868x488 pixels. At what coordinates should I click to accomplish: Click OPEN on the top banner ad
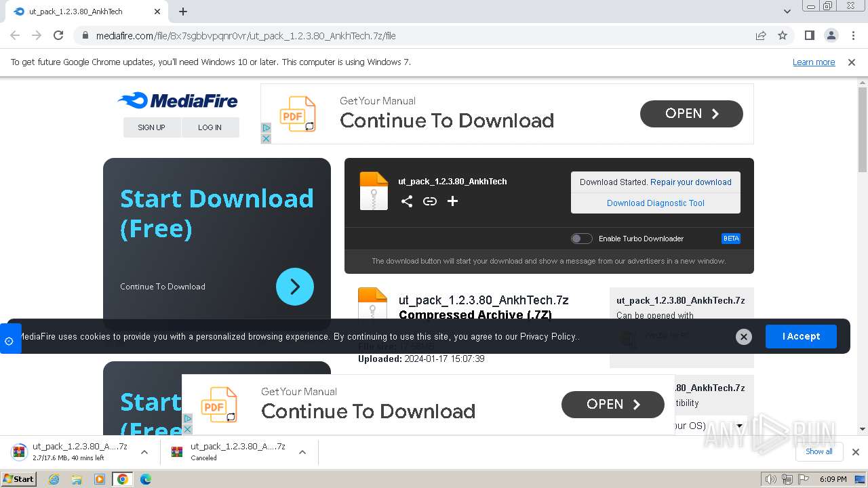coord(691,113)
